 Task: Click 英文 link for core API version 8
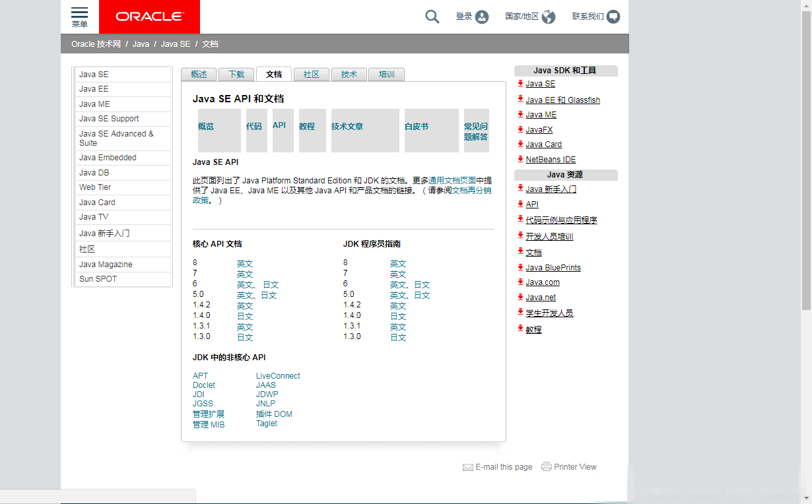click(245, 264)
